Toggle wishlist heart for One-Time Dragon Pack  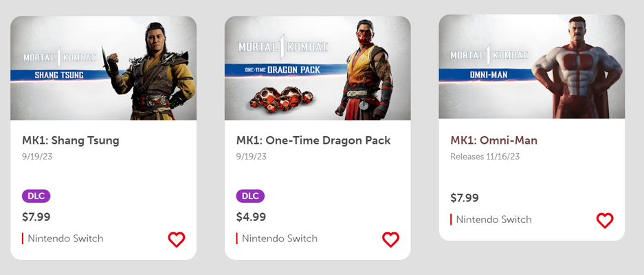click(390, 239)
